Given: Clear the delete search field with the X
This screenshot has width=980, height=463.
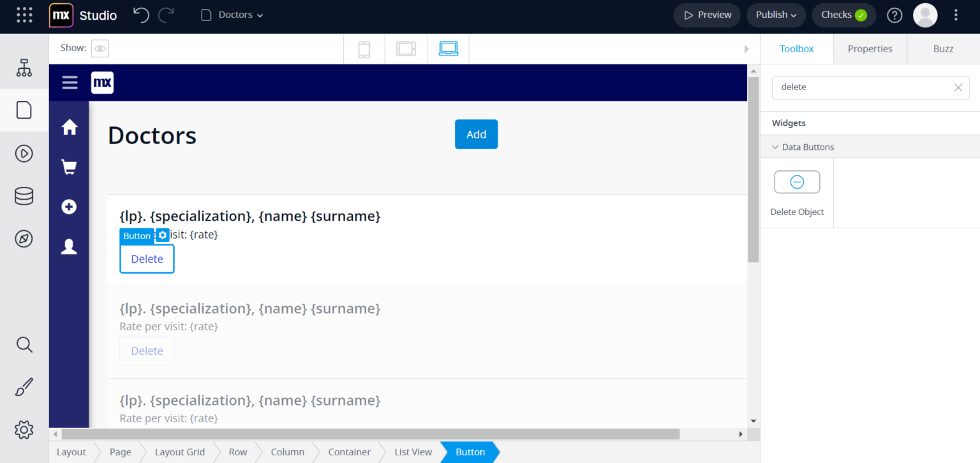Looking at the screenshot, I should point(958,87).
